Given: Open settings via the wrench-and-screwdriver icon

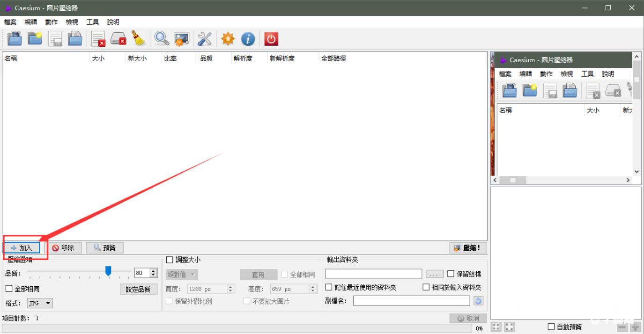Looking at the screenshot, I should [204, 39].
